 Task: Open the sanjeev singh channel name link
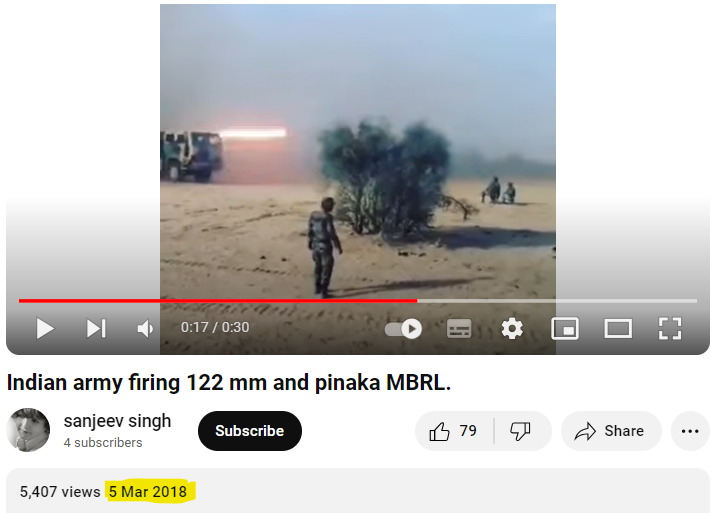tap(117, 421)
